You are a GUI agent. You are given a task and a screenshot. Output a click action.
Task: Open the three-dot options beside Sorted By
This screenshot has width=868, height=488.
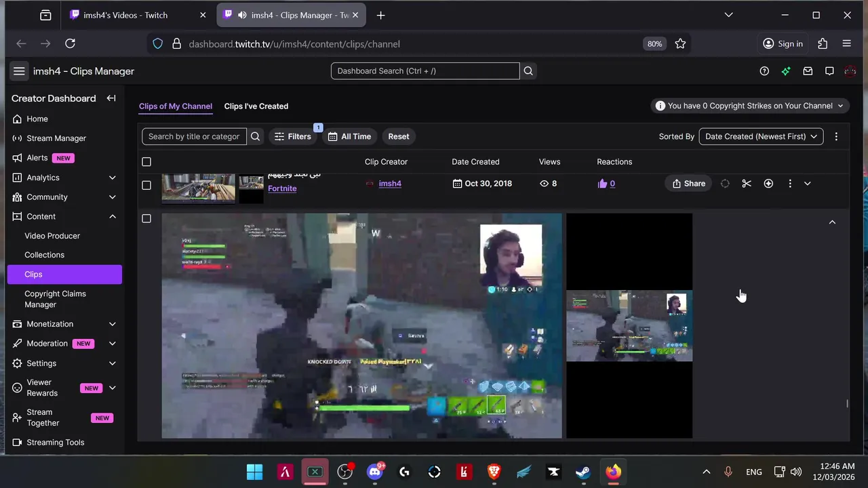point(836,136)
